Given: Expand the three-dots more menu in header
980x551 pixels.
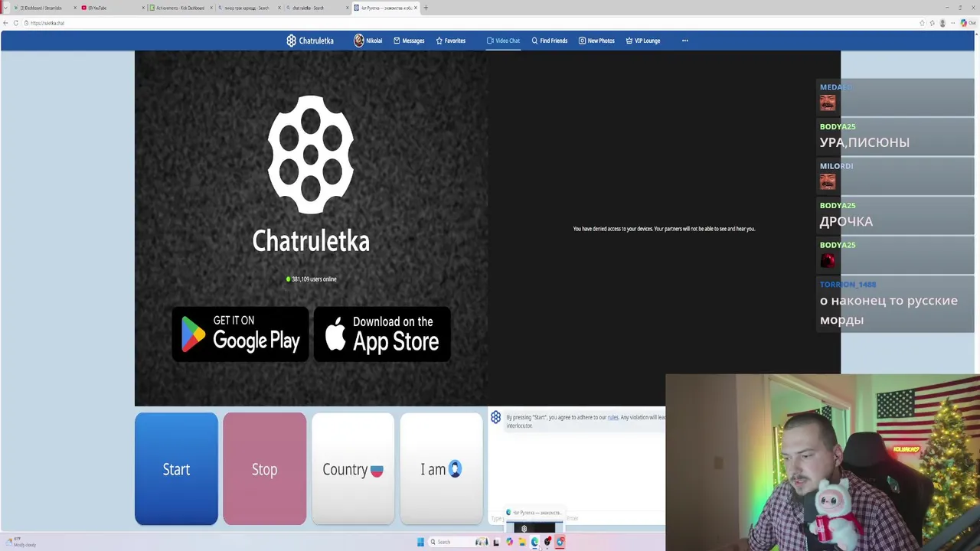Looking at the screenshot, I should (685, 41).
